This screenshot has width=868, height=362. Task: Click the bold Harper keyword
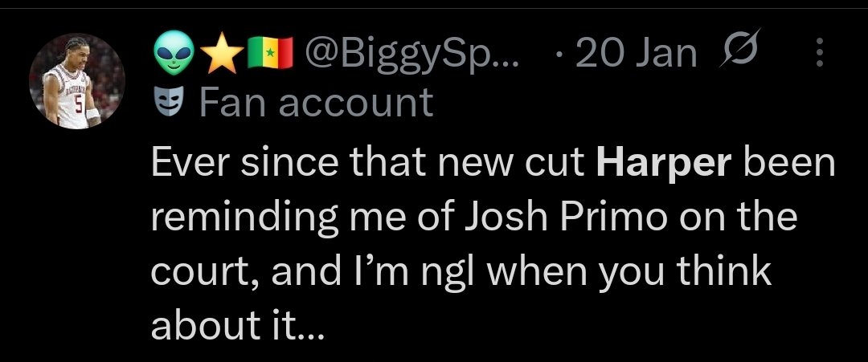[x=664, y=165]
